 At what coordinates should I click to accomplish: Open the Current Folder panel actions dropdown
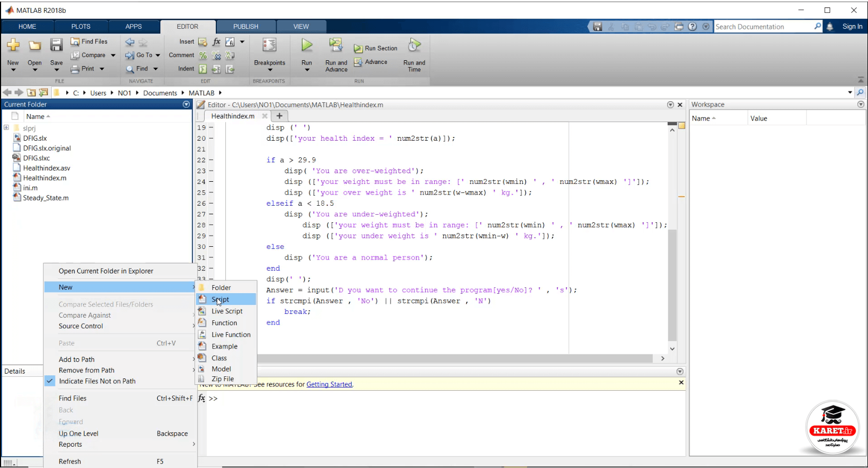coord(186,104)
